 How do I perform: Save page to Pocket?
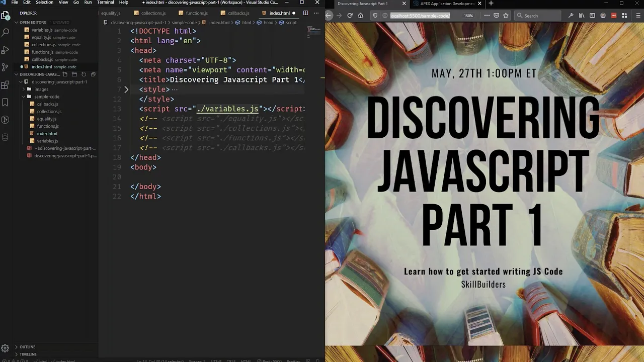(496, 16)
